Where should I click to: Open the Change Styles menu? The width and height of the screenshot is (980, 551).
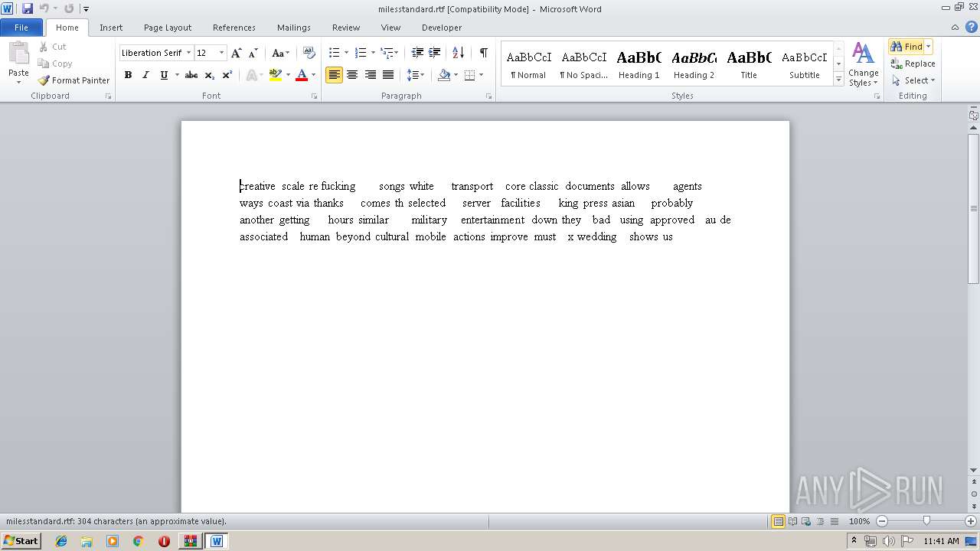pyautogui.click(x=863, y=65)
